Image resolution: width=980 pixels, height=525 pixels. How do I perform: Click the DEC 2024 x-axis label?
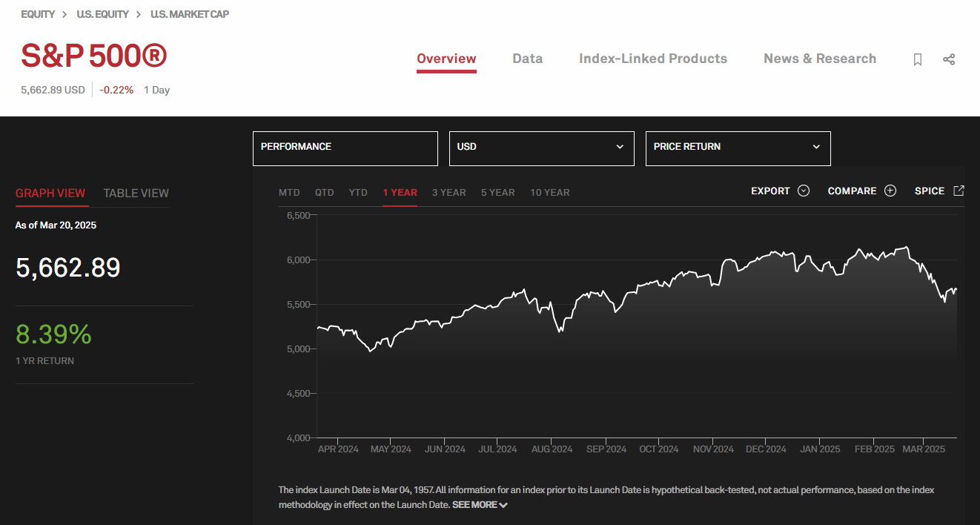766,449
